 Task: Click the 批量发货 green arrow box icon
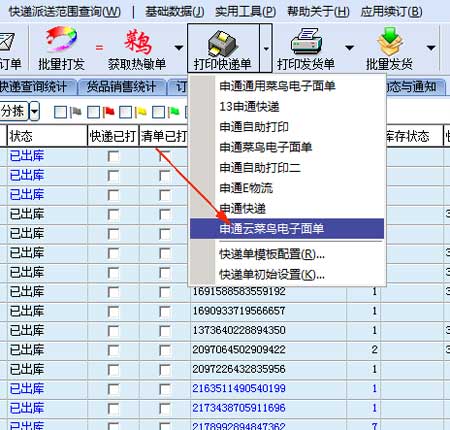point(390,41)
